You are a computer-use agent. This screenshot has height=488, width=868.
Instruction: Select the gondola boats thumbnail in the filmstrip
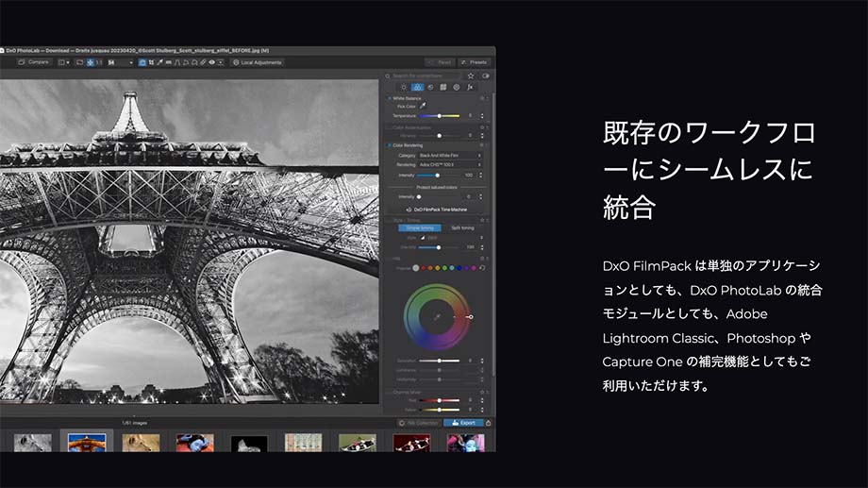[357, 442]
